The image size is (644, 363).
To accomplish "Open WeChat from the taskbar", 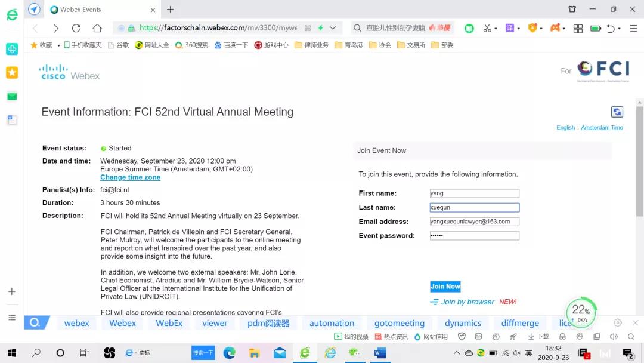I will (354, 353).
